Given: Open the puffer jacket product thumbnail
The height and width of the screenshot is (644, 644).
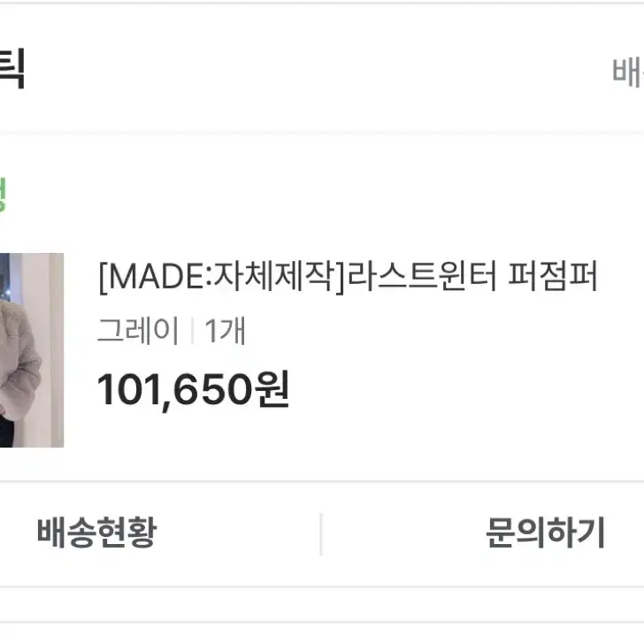Looking at the screenshot, I should tap(32, 350).
